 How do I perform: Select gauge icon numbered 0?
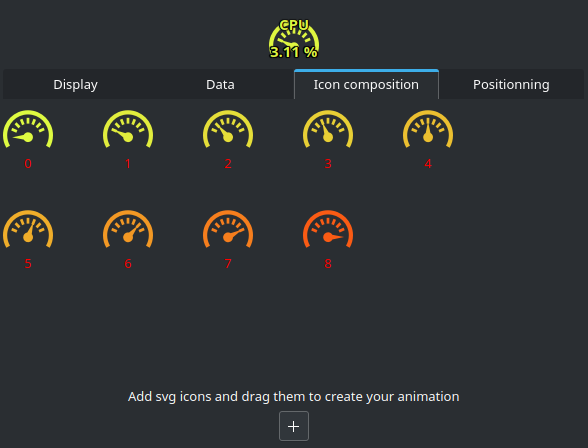point(28,129)
